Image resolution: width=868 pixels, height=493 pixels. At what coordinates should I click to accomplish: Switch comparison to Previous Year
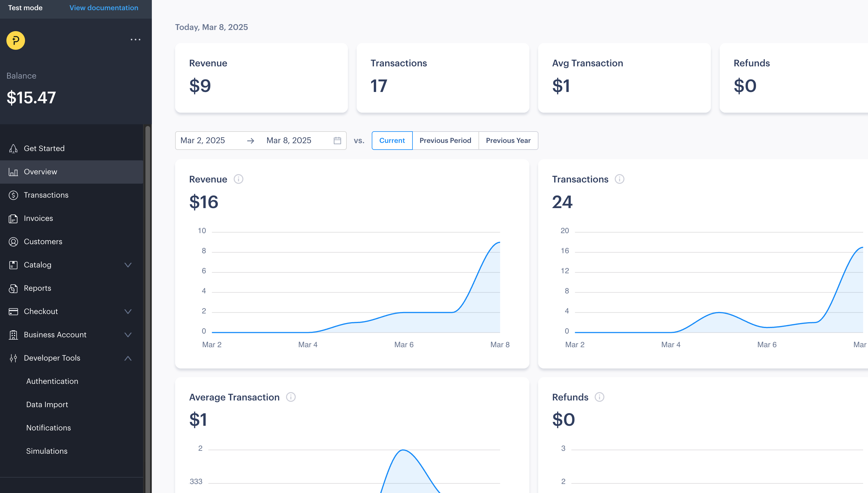[x=508, y=141]
